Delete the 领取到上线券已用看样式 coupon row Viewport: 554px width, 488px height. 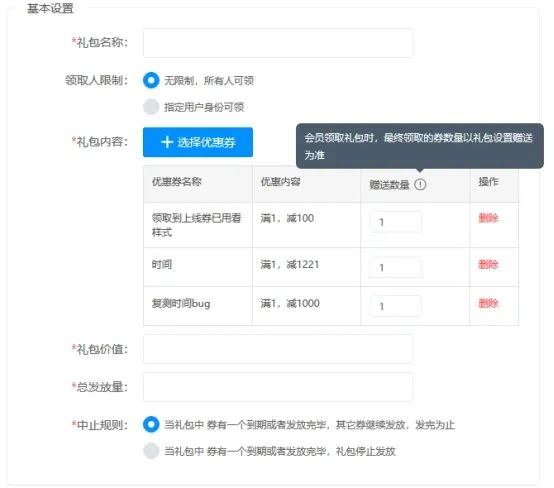[488, 218]
